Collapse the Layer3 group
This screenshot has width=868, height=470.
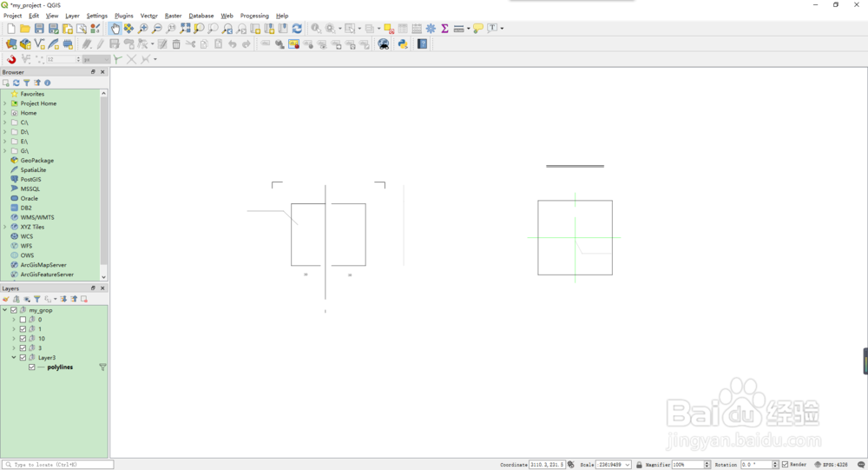click(14, 357)
